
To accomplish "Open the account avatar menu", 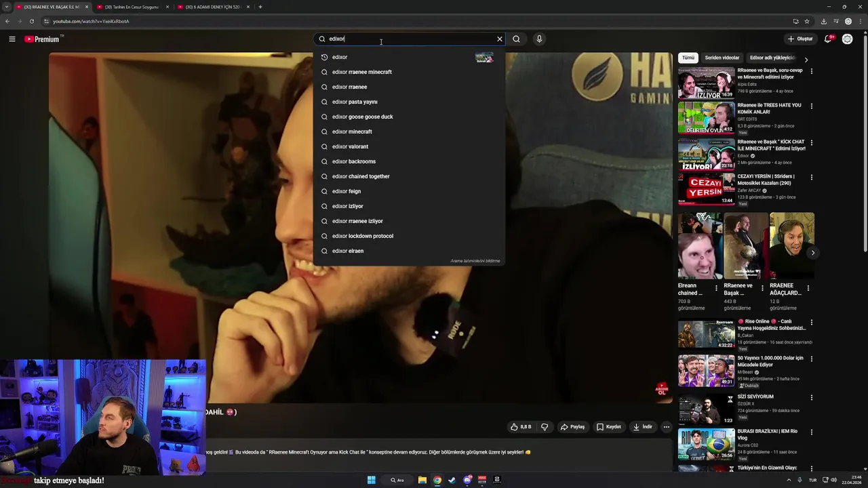I will click(847, 39).
